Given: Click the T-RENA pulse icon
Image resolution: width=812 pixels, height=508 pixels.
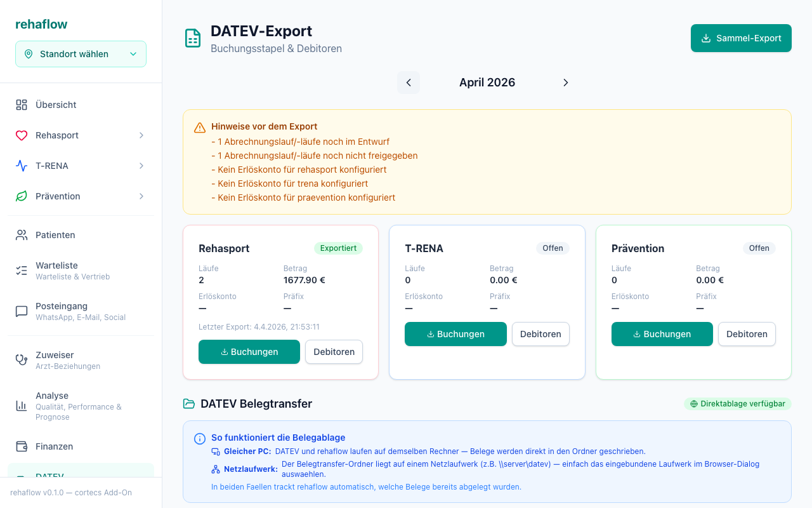Looking at the screenshot, I should point(21,165).
